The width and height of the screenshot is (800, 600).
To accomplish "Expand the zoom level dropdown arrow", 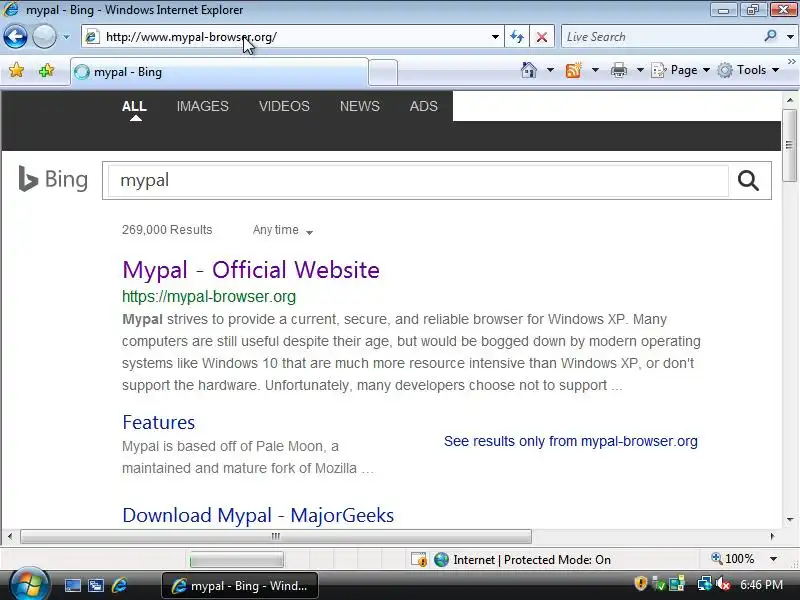I will (x=773, y=559).
